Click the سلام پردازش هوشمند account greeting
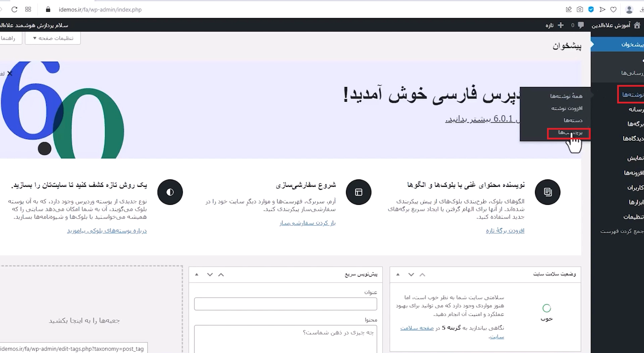 pyautogui.click(x=34, y=25)
